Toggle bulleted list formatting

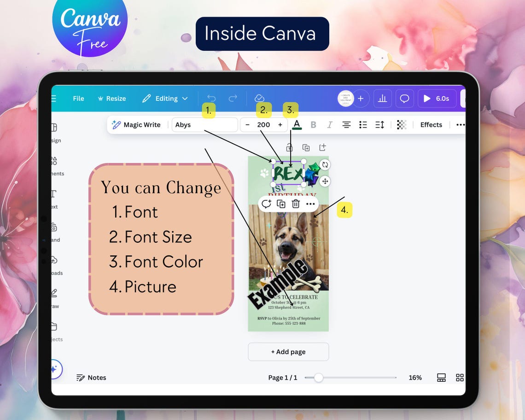click(363, 125)
